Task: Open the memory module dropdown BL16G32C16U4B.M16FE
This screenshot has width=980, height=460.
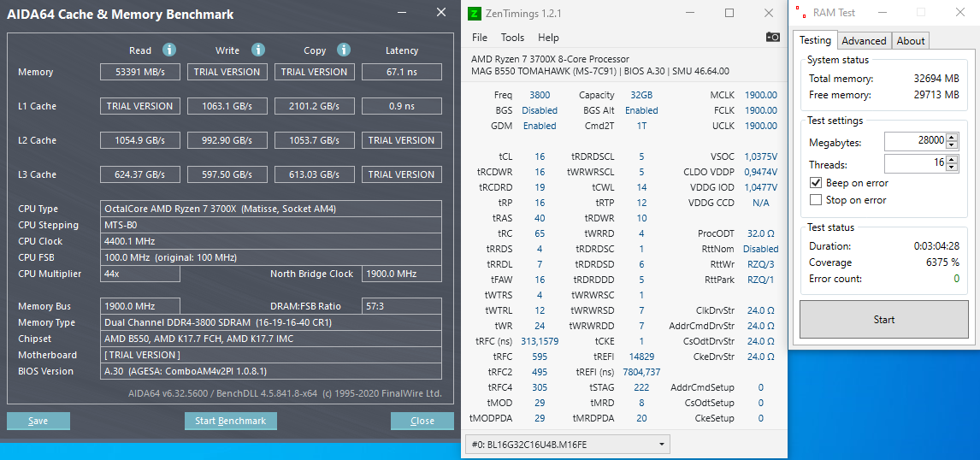Action: [x=568, y=445]
